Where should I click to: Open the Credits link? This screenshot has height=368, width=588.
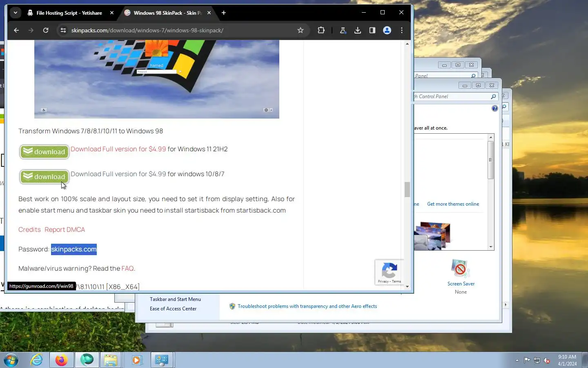pos(29,230)
